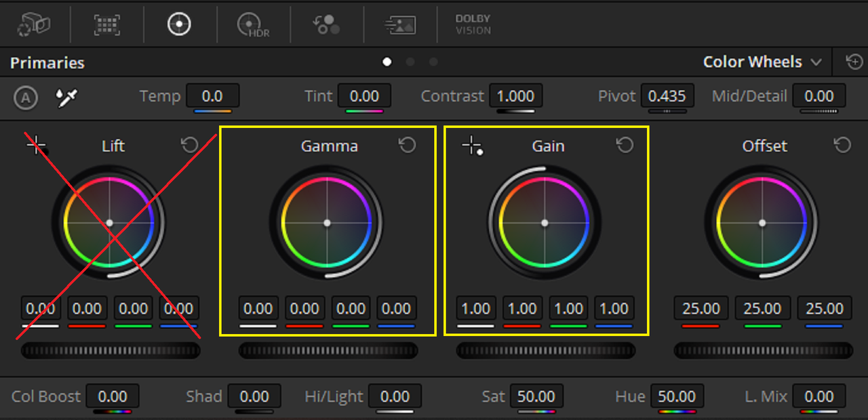The width and height of the screenshot is (868, 420).
Task: Click the Gain master wheel slider
Action: pyautogui.click(x=546, y=350)
